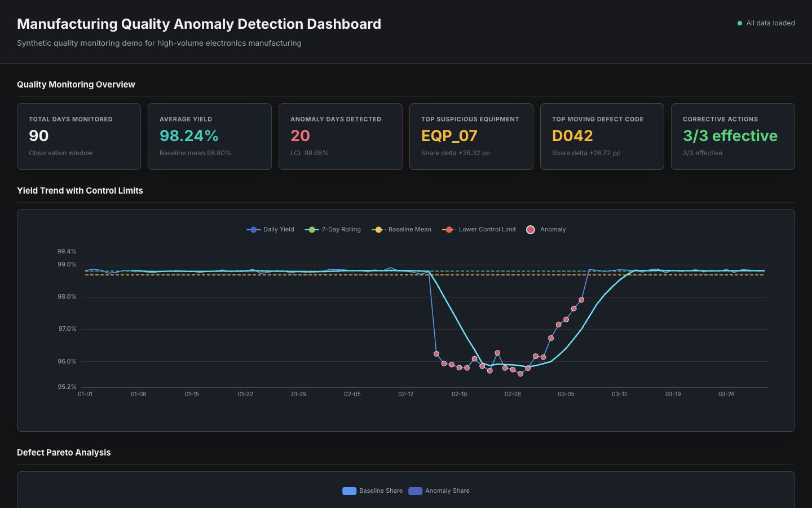The height and width of the screenshot is (508, 812).
Task: Toggle the Anomaly legend series
Action: tap(546, 230)
